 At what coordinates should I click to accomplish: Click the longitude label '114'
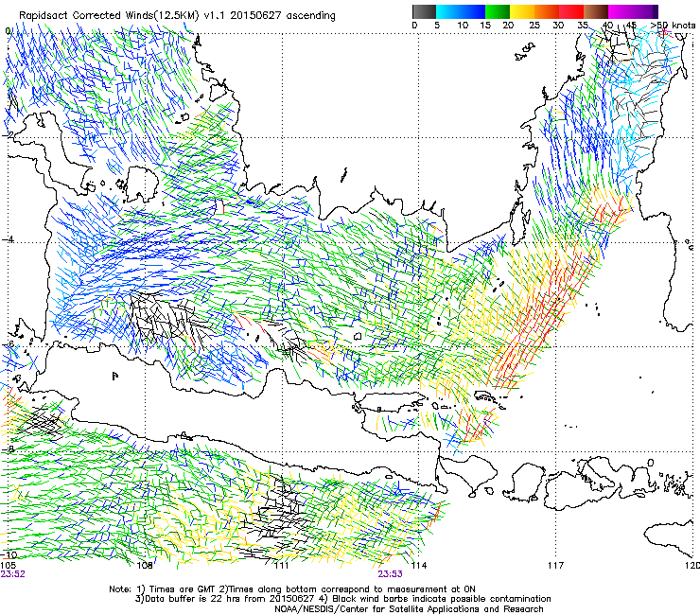[419, 566]
